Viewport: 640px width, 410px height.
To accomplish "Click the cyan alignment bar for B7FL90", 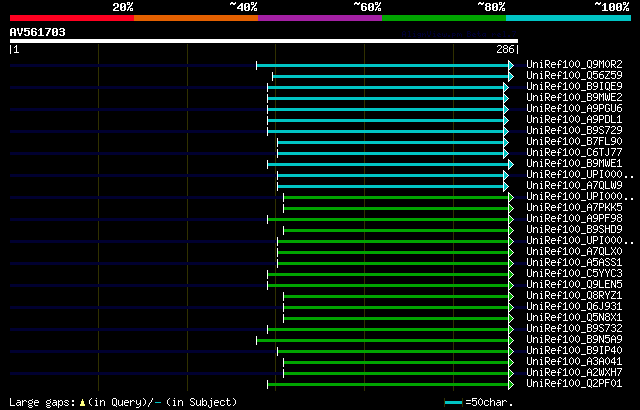I will 393,142.
